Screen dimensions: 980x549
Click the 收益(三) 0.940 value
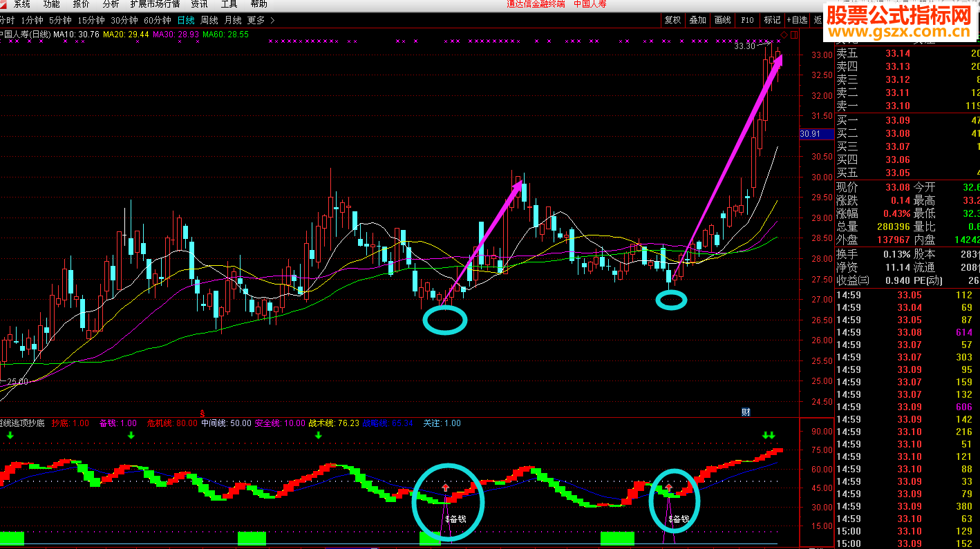[x=897, y=280]
